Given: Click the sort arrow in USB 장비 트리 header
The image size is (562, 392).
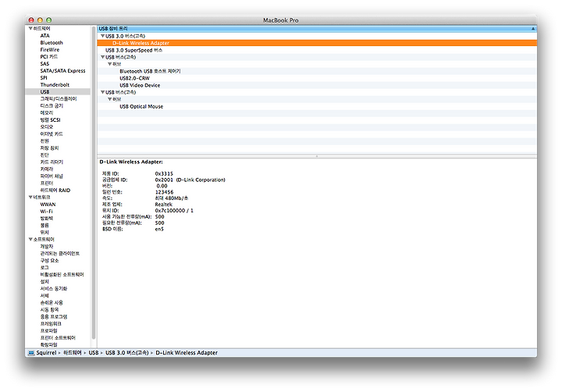Looking at the screenshot, I should pyautogui.click(x=533, y=28).
